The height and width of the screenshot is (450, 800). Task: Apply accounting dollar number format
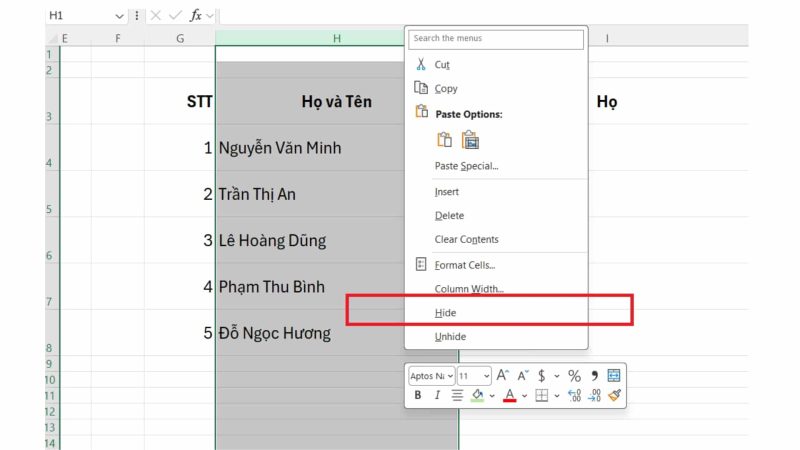pyautogui.click(x=541, y=376)
